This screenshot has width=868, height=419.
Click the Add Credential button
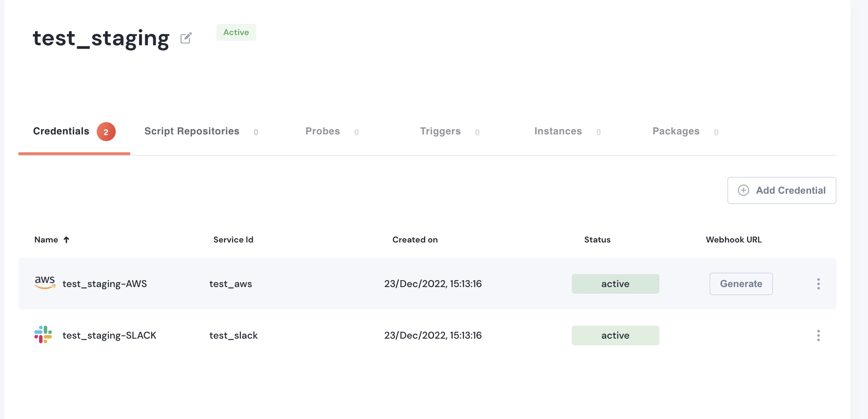(781, 190)
